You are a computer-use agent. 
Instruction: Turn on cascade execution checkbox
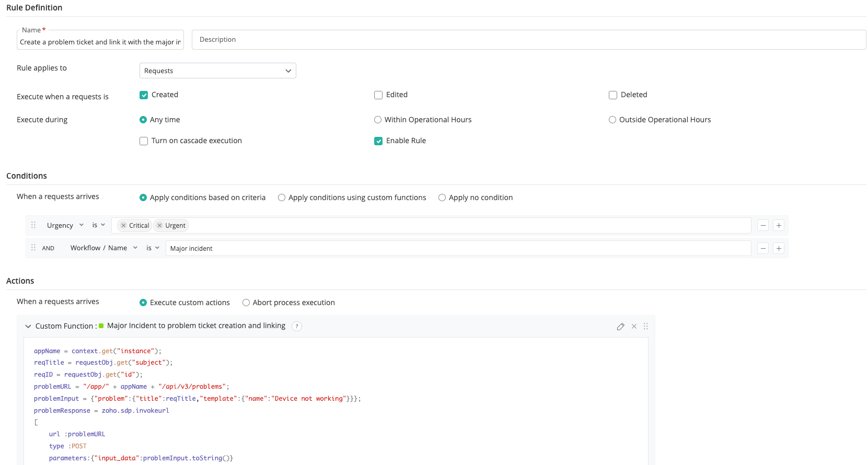(144, 141)
